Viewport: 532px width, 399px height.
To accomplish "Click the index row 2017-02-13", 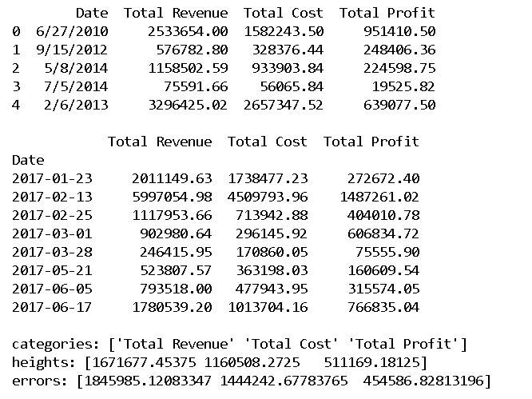I will [52, 197].
